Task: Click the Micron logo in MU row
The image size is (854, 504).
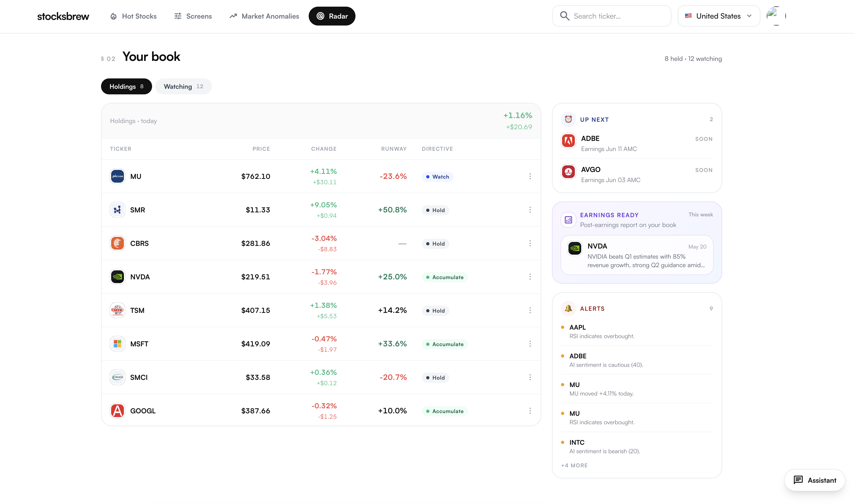Action: click(x=118, y=176)
